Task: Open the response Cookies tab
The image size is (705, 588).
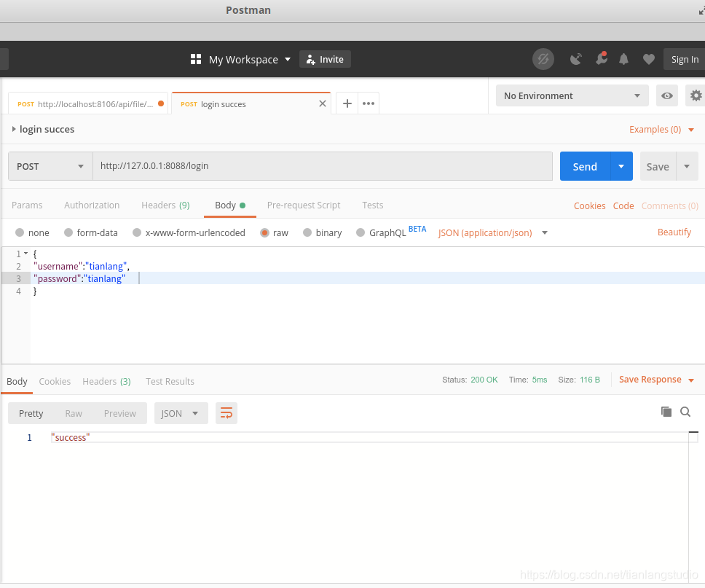Action: click(55, 382)
